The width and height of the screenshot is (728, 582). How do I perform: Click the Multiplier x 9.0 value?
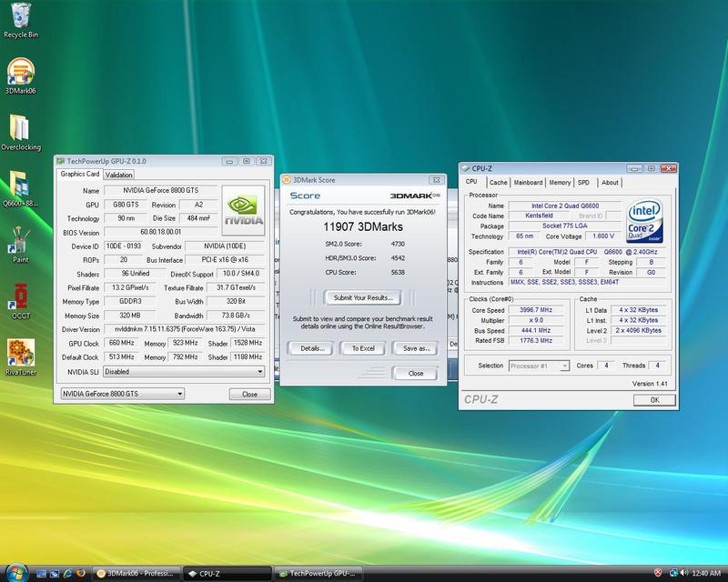point(536,320)
